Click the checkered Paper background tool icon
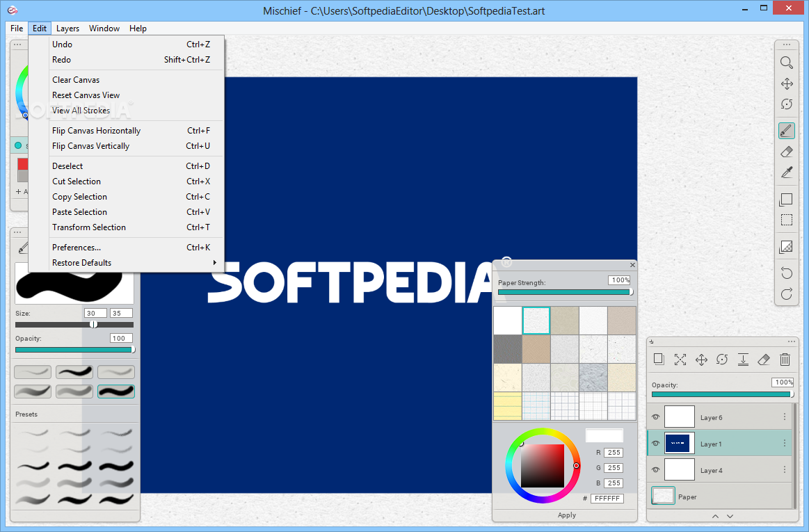Viewport: 809px width, 532px height. (x=786, y=247)
